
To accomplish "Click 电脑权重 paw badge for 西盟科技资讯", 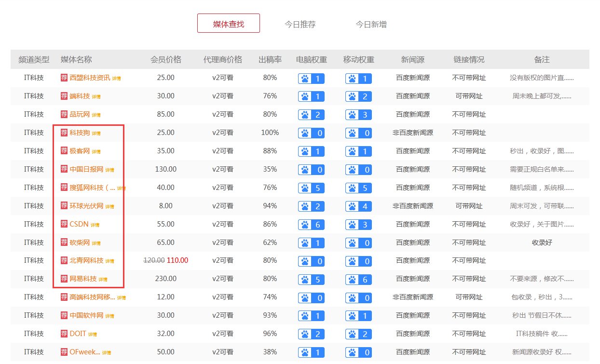I will click(312, 79).
